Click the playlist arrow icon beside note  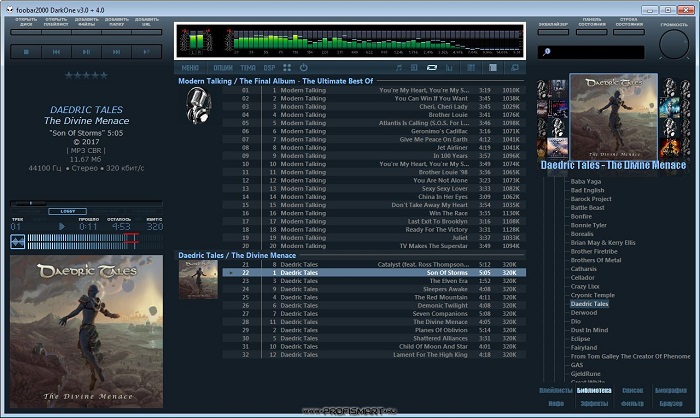click(x=414, y=67)
